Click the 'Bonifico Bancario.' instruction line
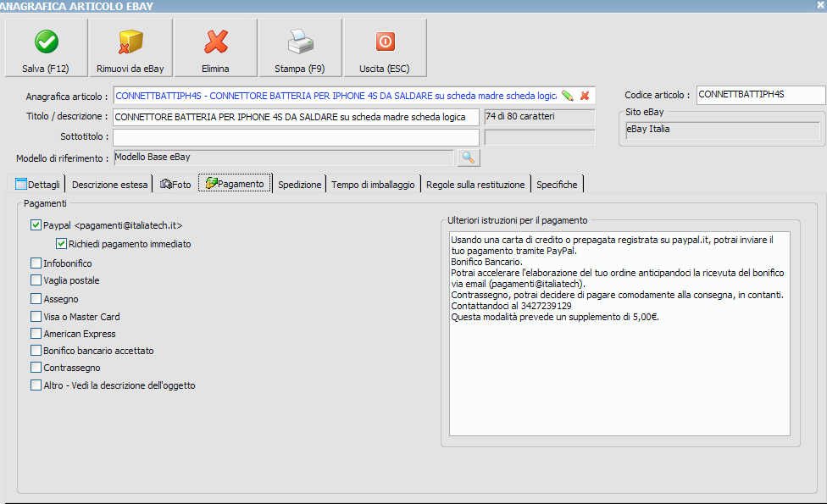Image resolution: width=827 pixels, height=504 pixels. tap(486, 262)
